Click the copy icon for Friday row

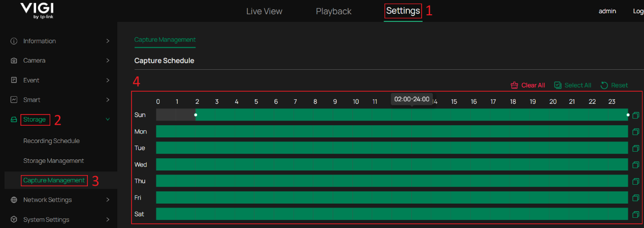coord(635,198)
